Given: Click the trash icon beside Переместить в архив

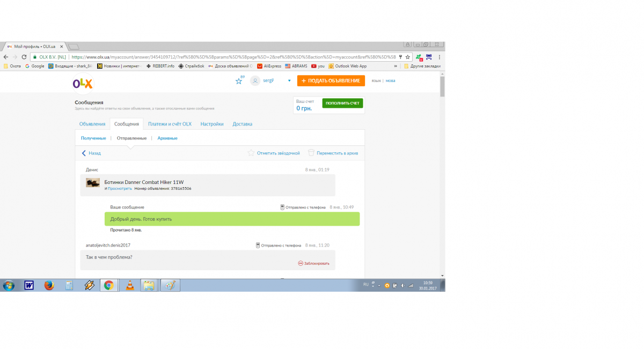Looking at the screenshot, I should click(311, 153).
